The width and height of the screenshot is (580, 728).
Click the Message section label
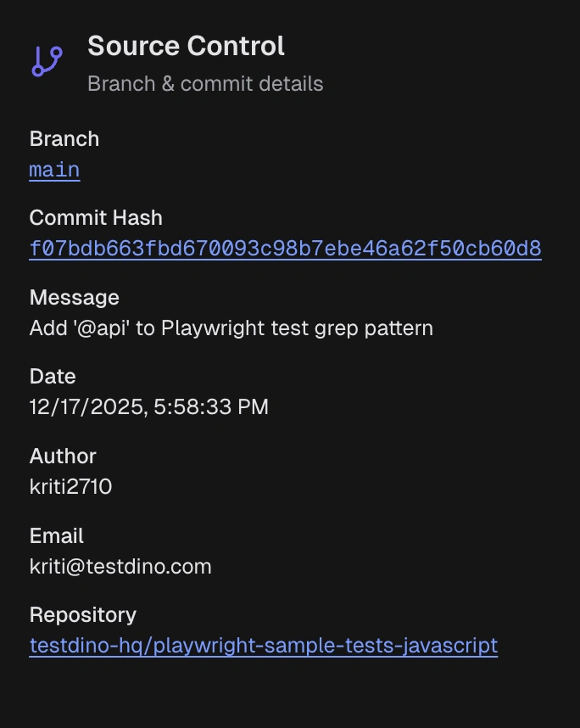click(74, 297)
